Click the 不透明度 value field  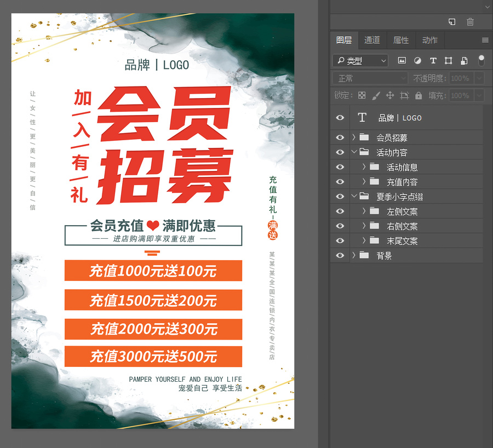click(x=461, y=78)
